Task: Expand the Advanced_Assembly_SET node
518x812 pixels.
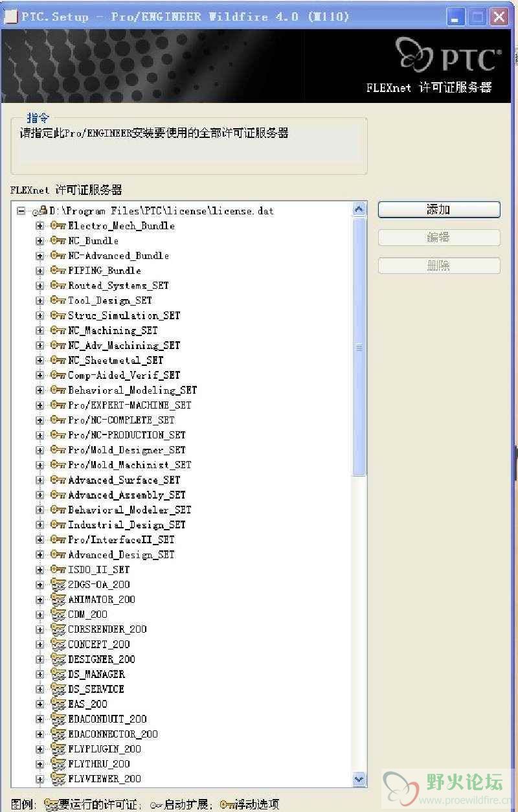Action: [39, 495]
